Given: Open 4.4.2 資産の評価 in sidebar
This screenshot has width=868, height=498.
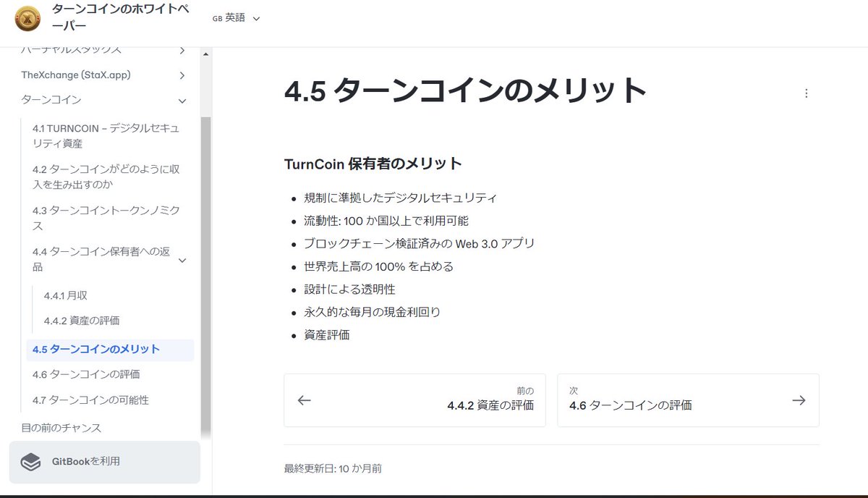Looking at the screenshot, I should pos(82,321).
